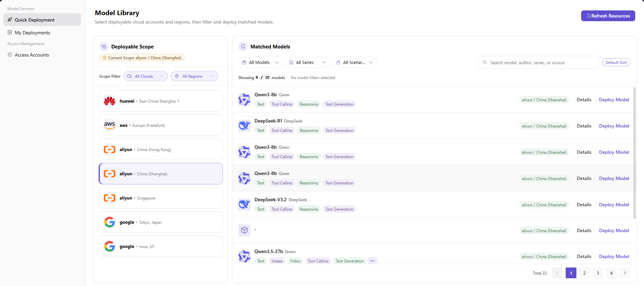Image resolution: width=644 pixels, height=286 pixels.
Task: Deploy the DeepSeek-V3.2 model
Action: click(x=614, y=205)
